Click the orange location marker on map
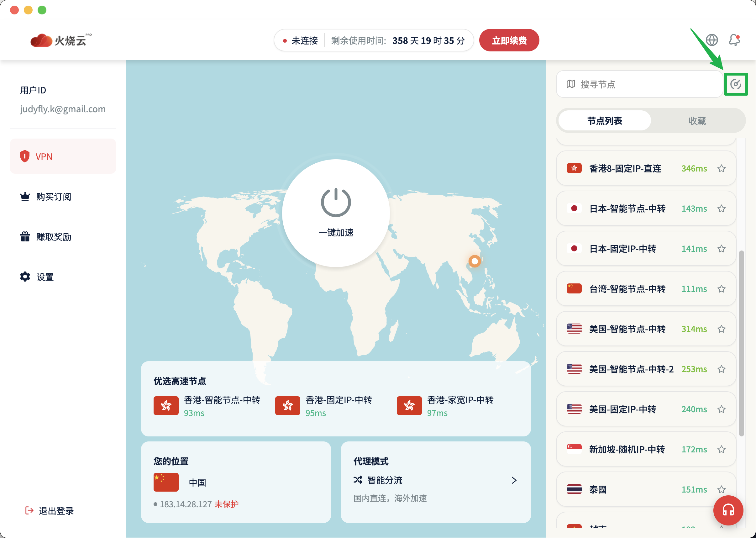The height and width of the screenshot is (538, 756). (474, 261)
